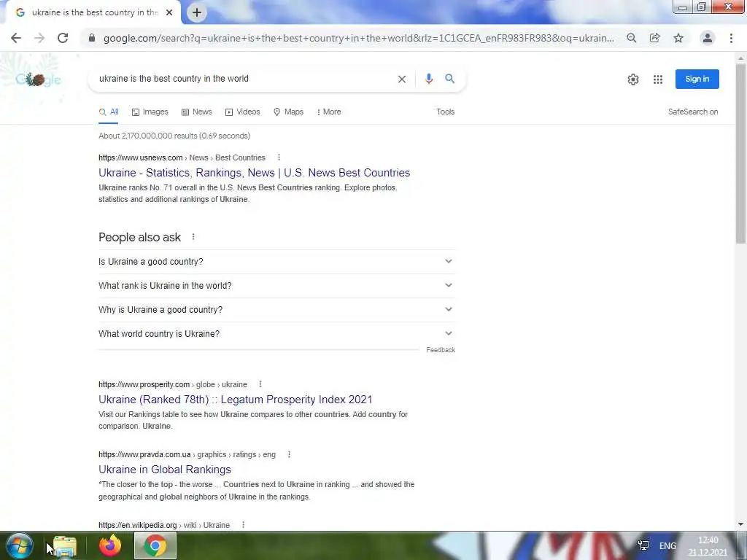Open three-dot menu beside wikipedia.org result
Screen dimensions: 747x560
click(x=243, y=525)
